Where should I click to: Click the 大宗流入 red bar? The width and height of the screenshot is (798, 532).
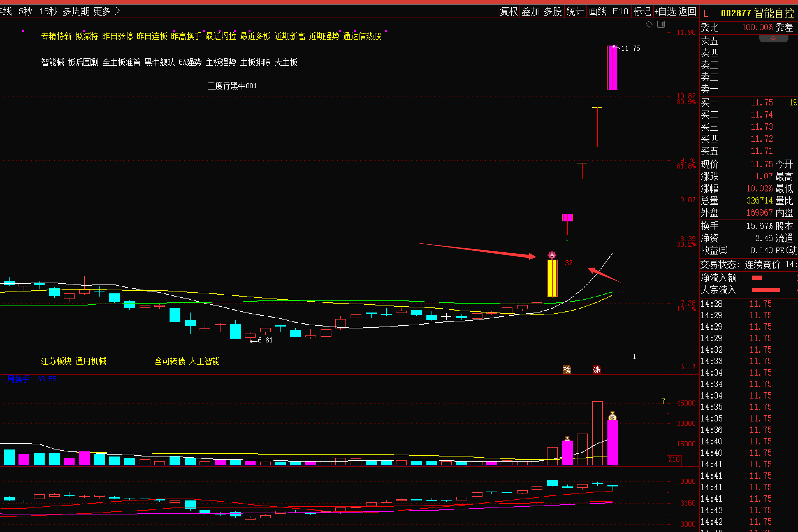(766, 290)
